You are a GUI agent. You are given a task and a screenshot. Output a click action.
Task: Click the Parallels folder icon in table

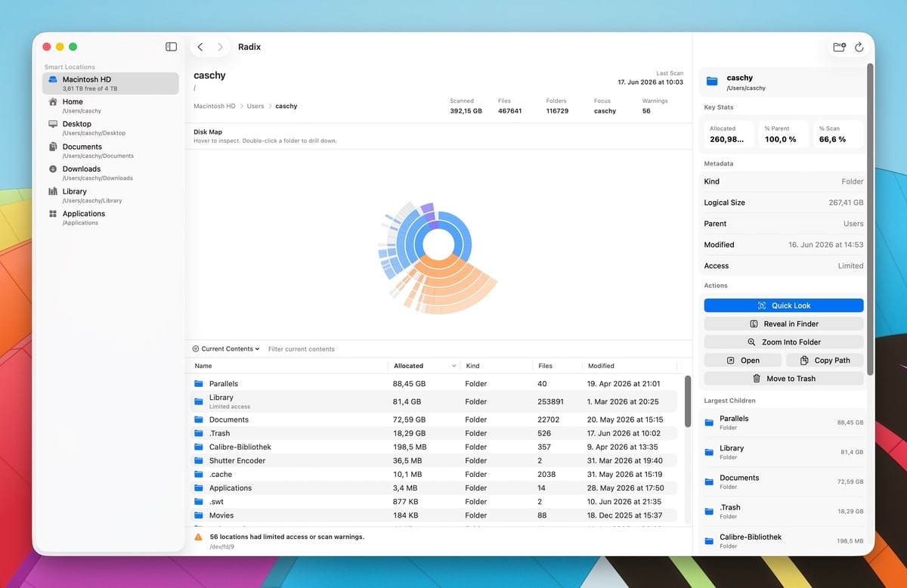[199, 384]
